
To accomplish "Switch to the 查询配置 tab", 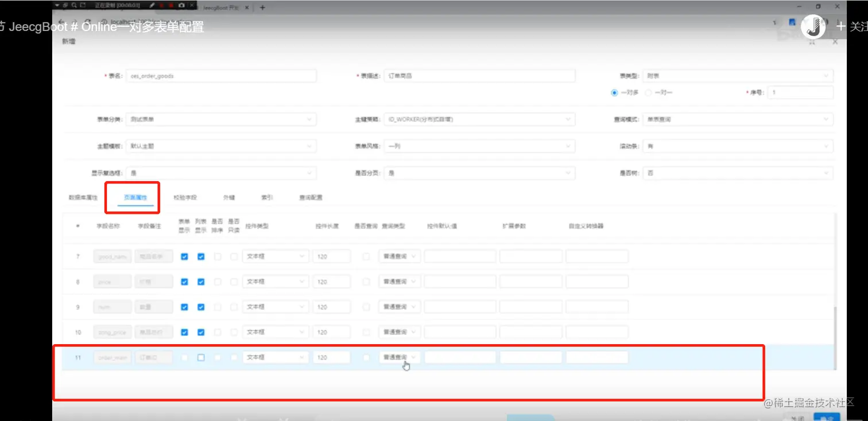I will click(x=311, y=197).
